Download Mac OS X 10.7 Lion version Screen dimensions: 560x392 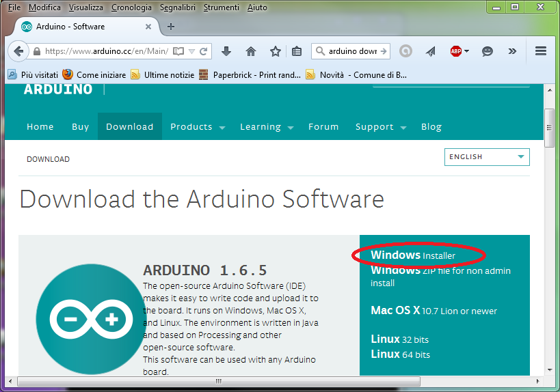[434, 310]
